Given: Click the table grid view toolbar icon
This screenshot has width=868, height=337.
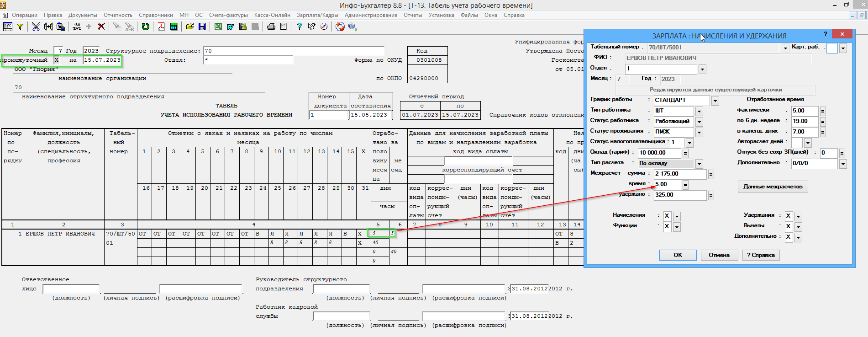Looking at the screenshot, I should pos(8,27).
